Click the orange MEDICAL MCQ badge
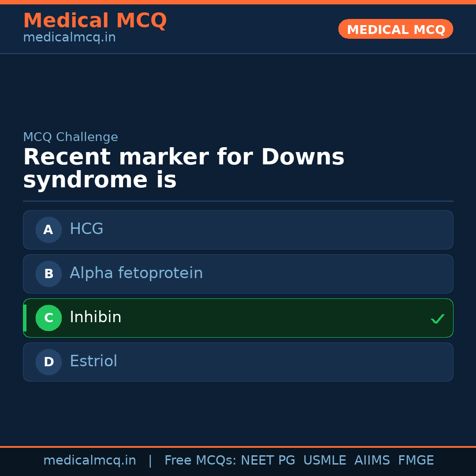Viewport: 476px width, 476px height. [x=395, y=29]
